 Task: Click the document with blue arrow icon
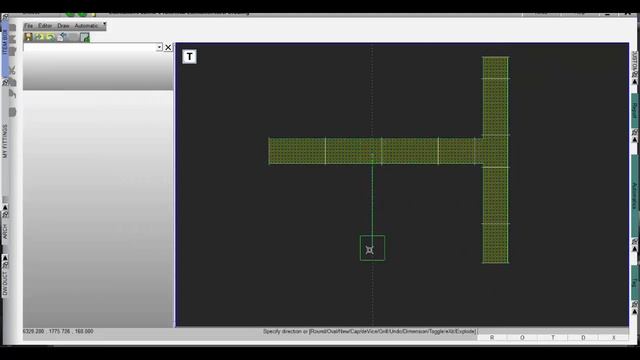coord(62,38)
